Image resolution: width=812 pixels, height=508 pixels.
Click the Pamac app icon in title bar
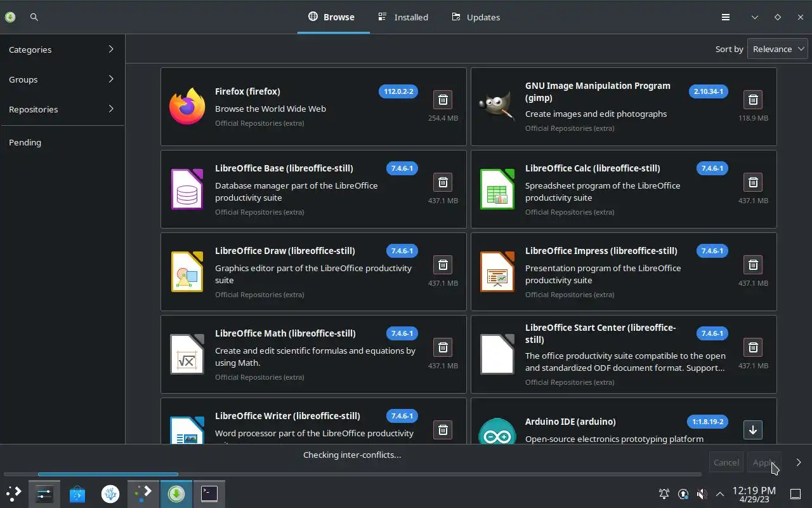[10, 17]
